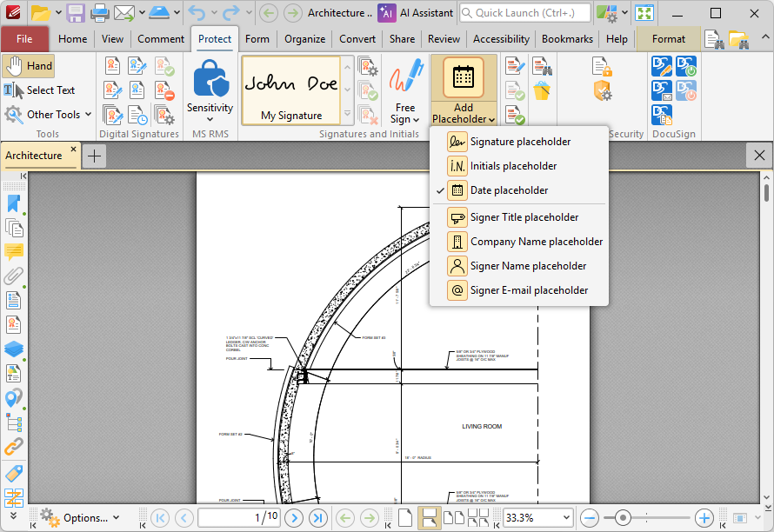Choose Signer Name placeholder
The image size is (774, 532).
pos(519,266)
